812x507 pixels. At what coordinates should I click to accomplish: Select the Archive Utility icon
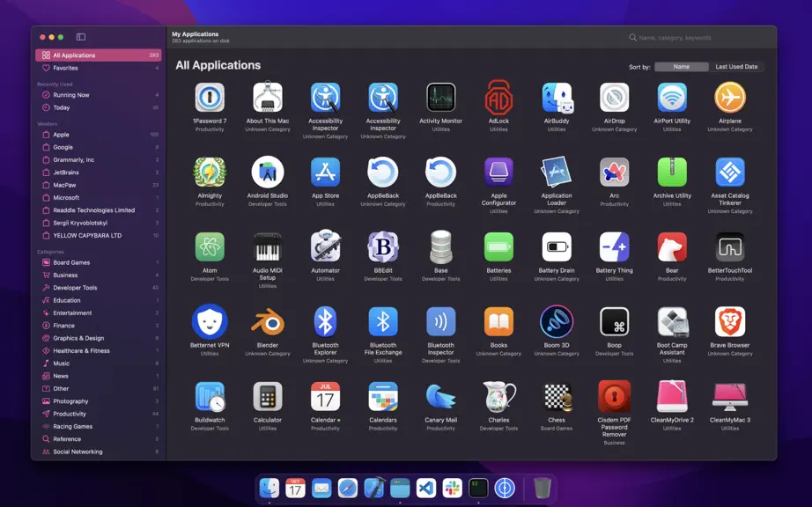click(x=672, y=173)
